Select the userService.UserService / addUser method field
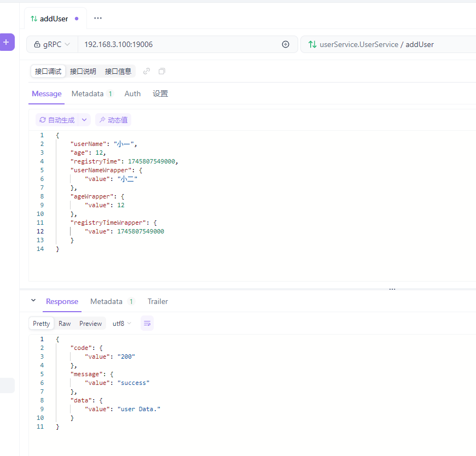This screenshot has width=476, height=456. pos(388,45)
